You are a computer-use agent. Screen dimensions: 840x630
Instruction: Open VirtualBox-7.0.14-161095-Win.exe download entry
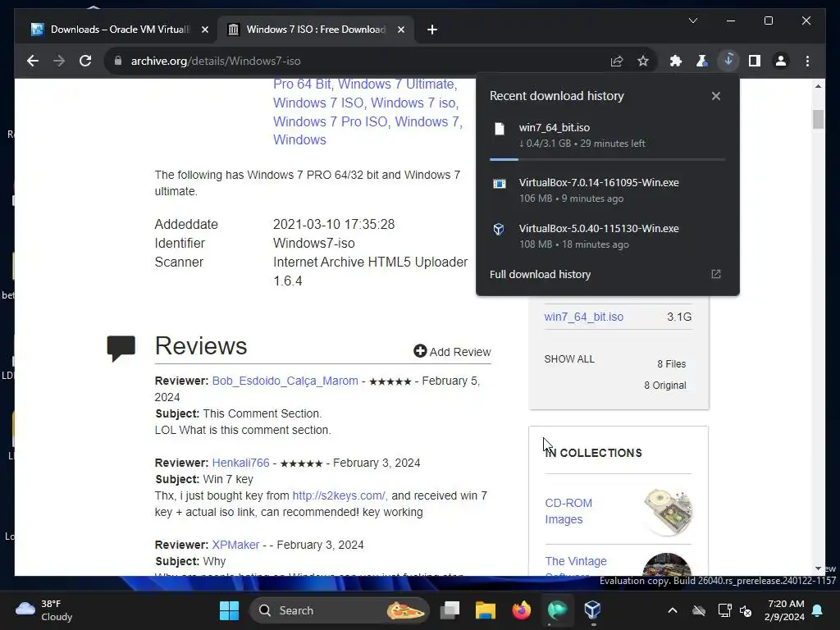(608, 190)
